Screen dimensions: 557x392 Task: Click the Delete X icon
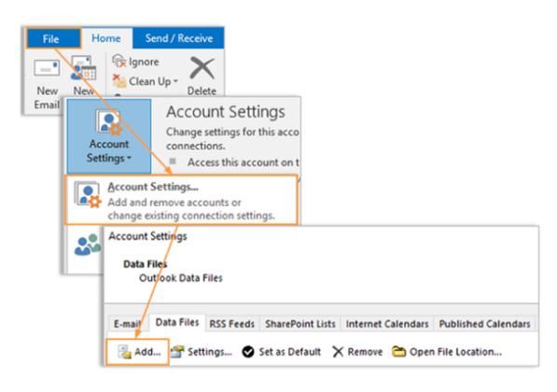click(x=202, y=68)
